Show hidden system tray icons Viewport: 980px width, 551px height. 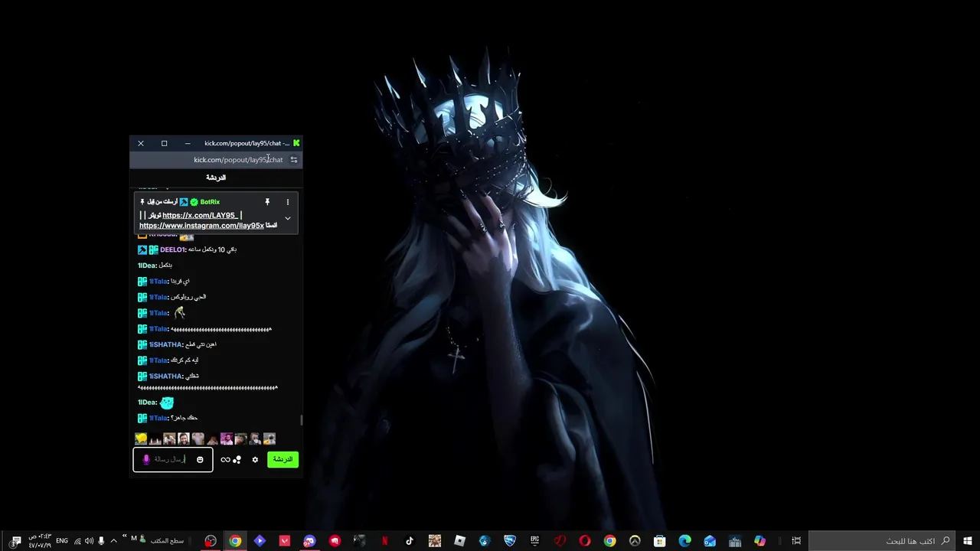(113, 540)
